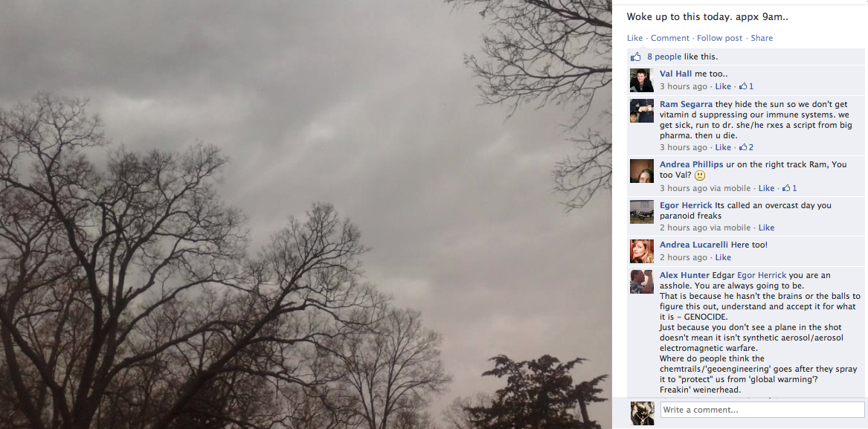
Task: Click thumbs-up count on Ram Segarra's comment
Action: coord(746,147)
